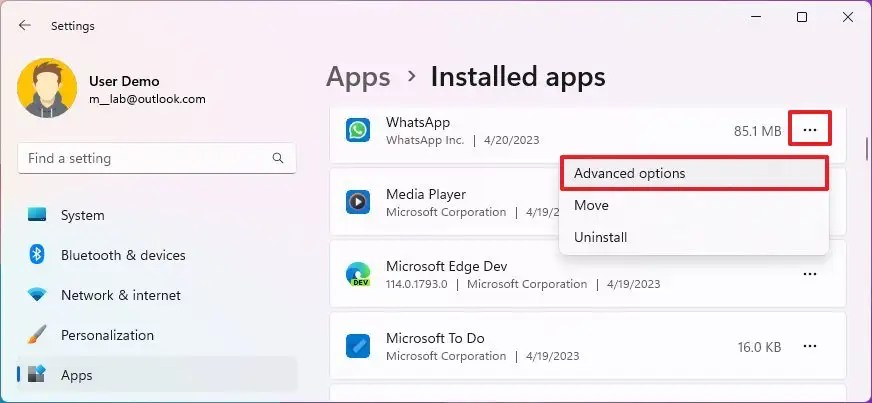Screen dimensions: 872x403
Task: Open System settings in sidebar
Action: coord(157,215)
